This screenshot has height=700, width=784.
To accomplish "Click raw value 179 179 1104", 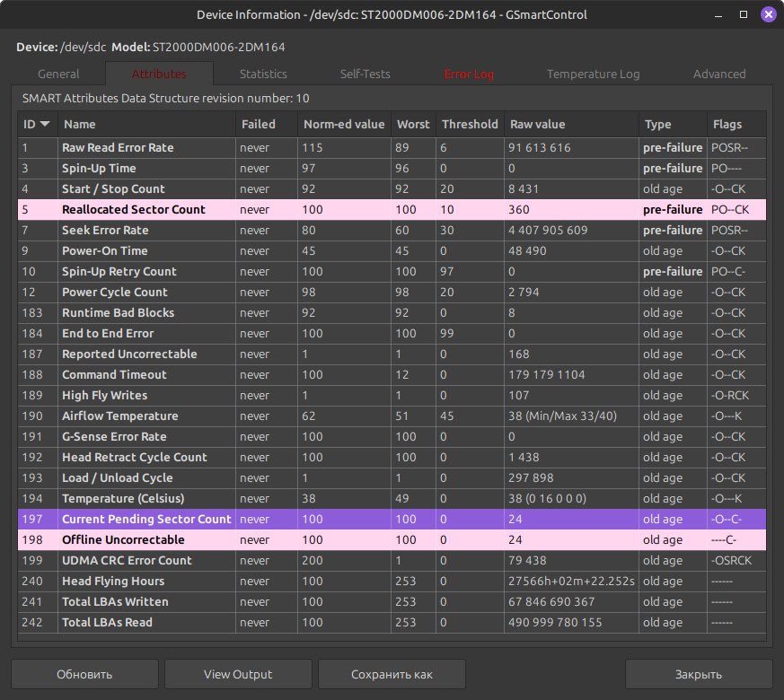I will coord(547,375).
